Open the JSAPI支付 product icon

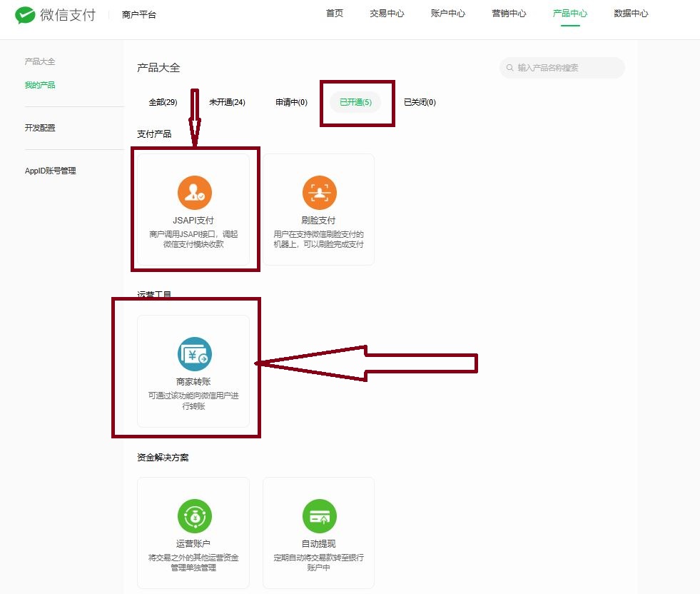pos(195,193)
